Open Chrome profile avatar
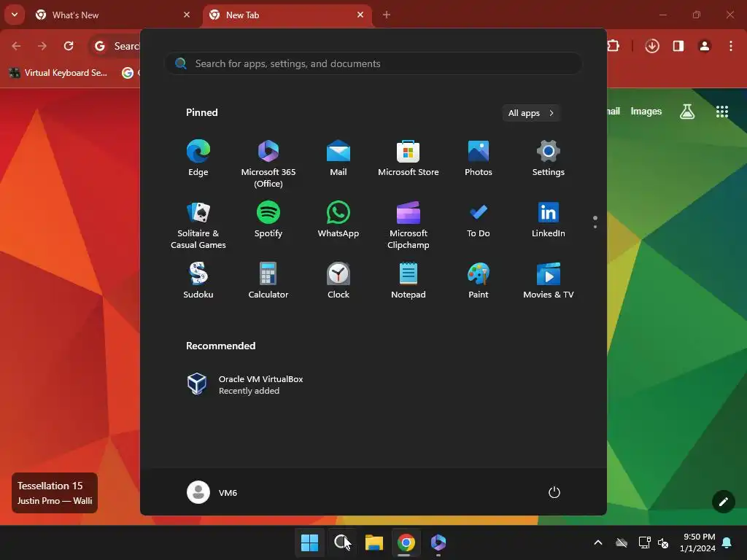 point(705,46)
